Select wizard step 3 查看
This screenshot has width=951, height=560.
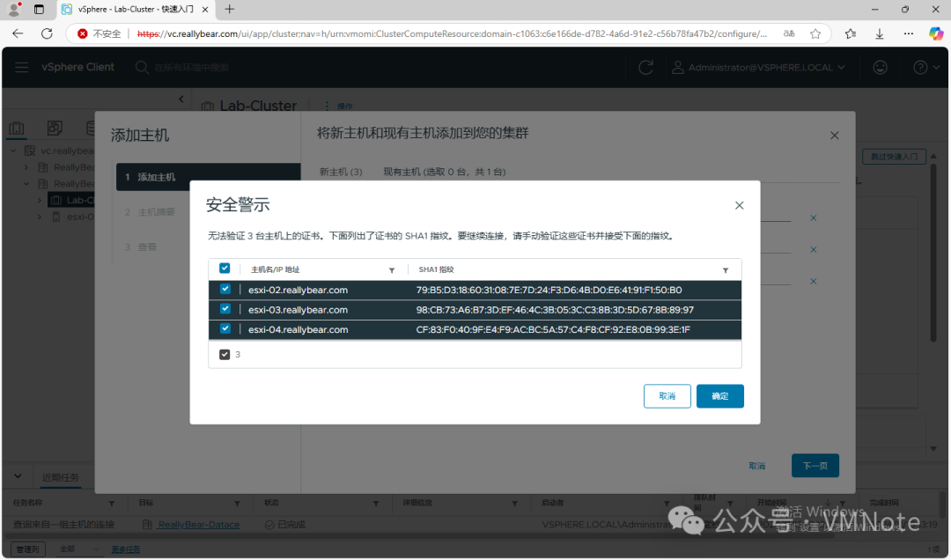141,247
